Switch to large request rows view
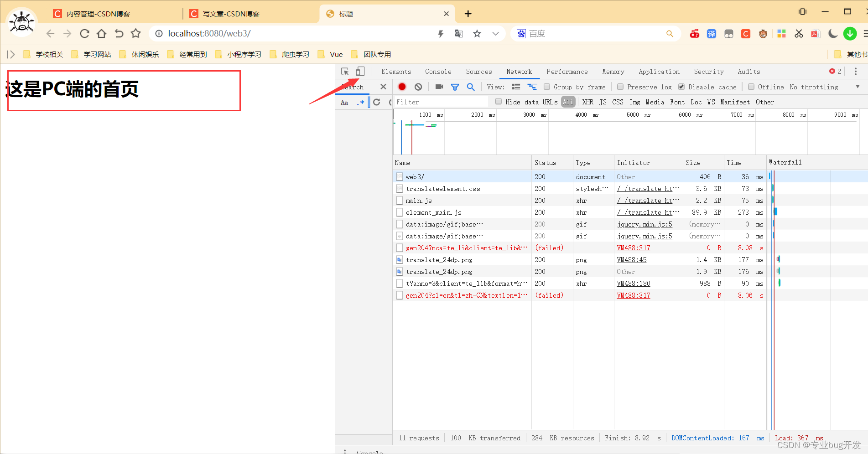The width and height of the screenshot is (868, 454). [x=516, y=87]
